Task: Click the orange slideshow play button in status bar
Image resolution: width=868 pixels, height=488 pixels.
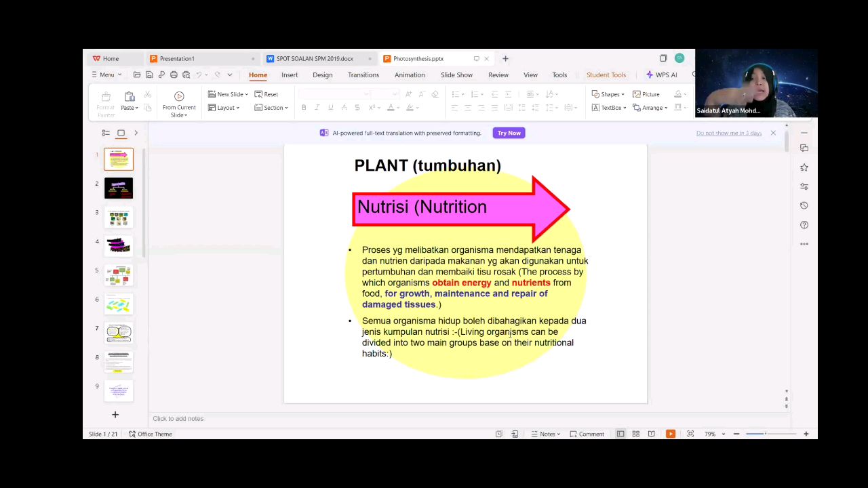Action: coord(670,434)
